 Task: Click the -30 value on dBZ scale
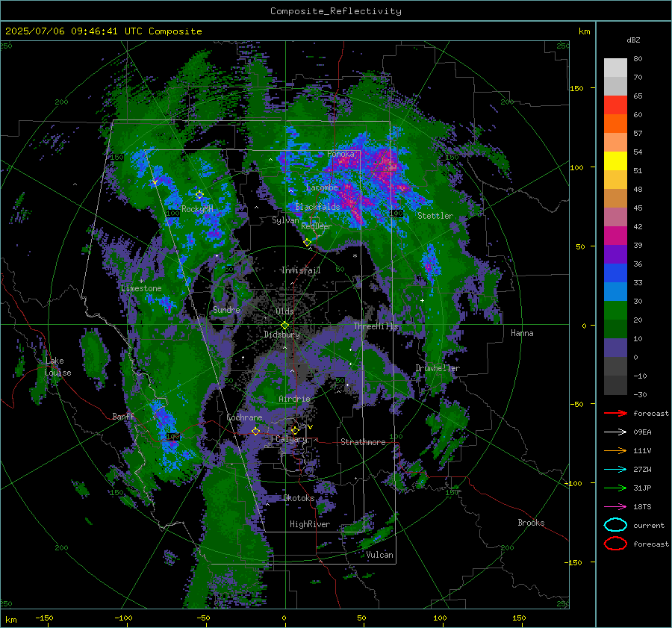point(640,394)
